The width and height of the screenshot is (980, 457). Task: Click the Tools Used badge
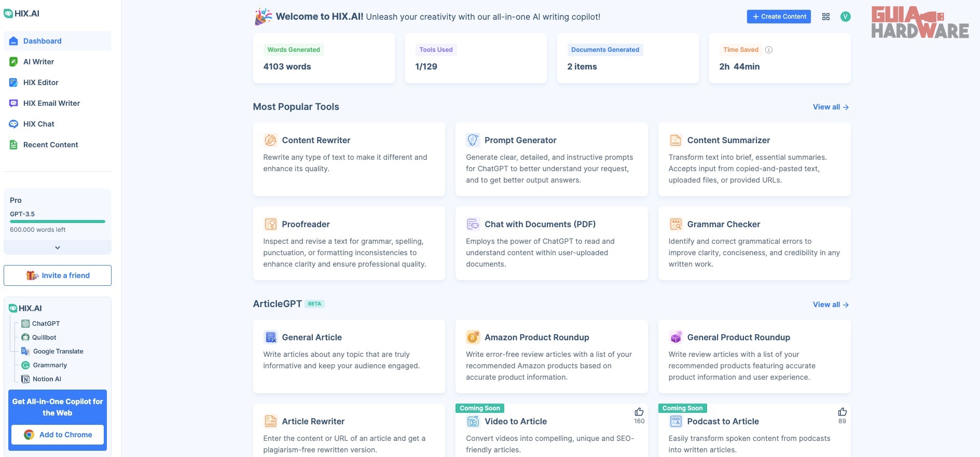[x=436, y=50]
